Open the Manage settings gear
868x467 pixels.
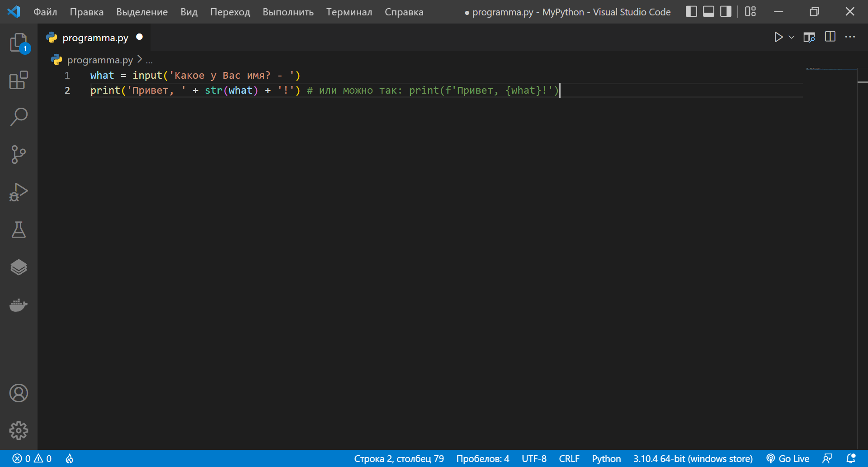[x=19, y=430]
